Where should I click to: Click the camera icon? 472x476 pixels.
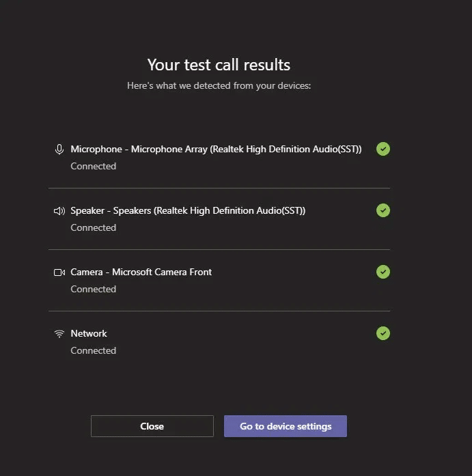tap(59, 272)
